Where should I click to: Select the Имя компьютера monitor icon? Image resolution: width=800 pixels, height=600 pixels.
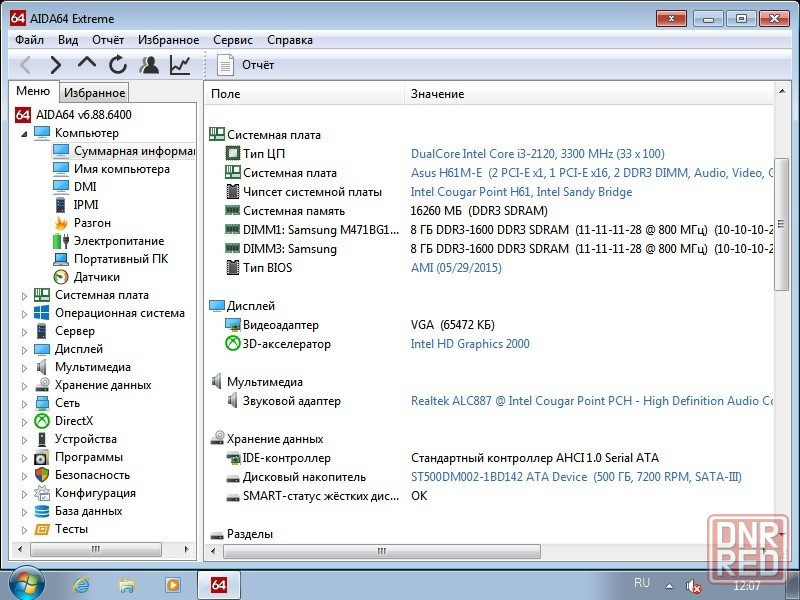[61, 168]
